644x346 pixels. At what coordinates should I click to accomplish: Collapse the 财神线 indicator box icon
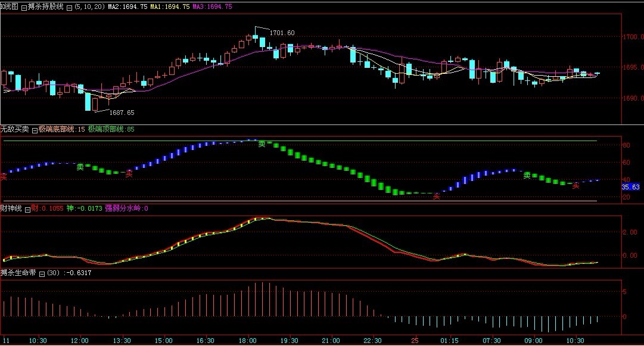tap(27, 209)
